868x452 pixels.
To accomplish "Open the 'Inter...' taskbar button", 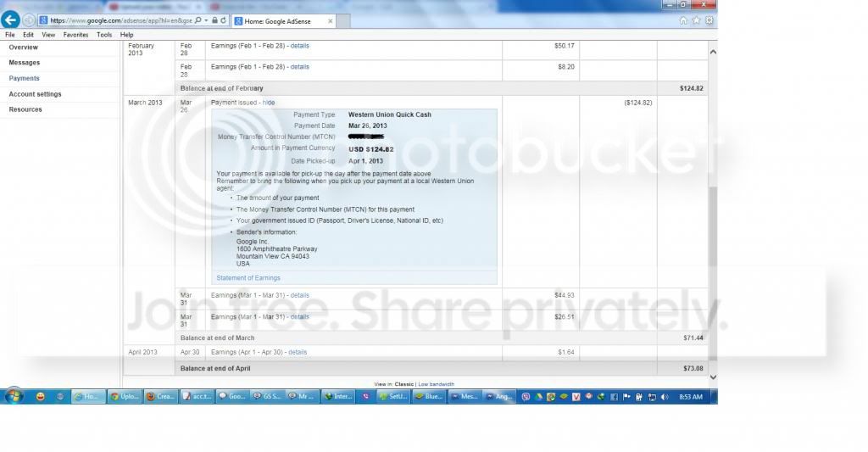I will (338, 397).
